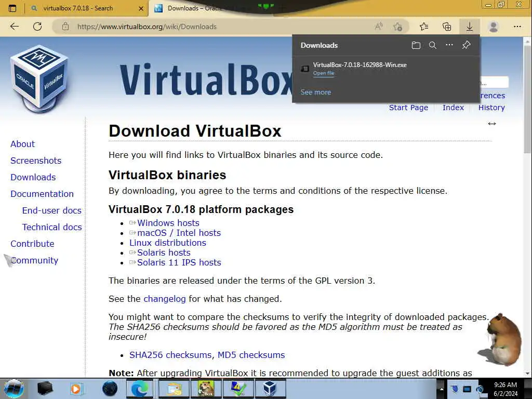Open SHA256 checksums link
532x399 pixels.
pos(171,355)
